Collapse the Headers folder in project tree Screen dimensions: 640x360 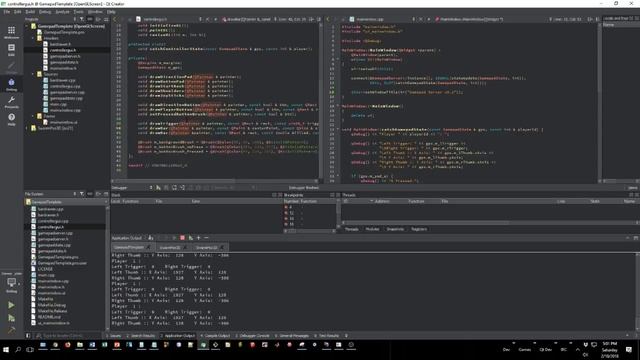[33, 38]
